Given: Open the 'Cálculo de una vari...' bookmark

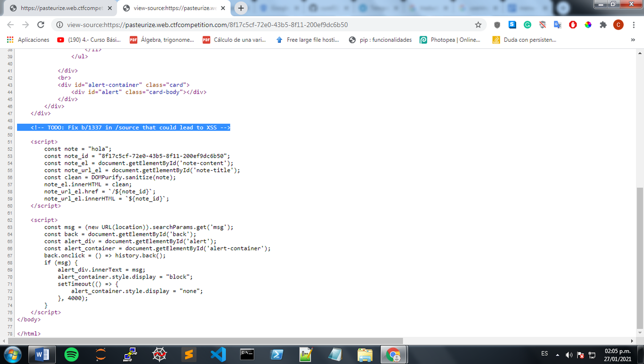Looking at the screenshot, I should coord(234,40).
